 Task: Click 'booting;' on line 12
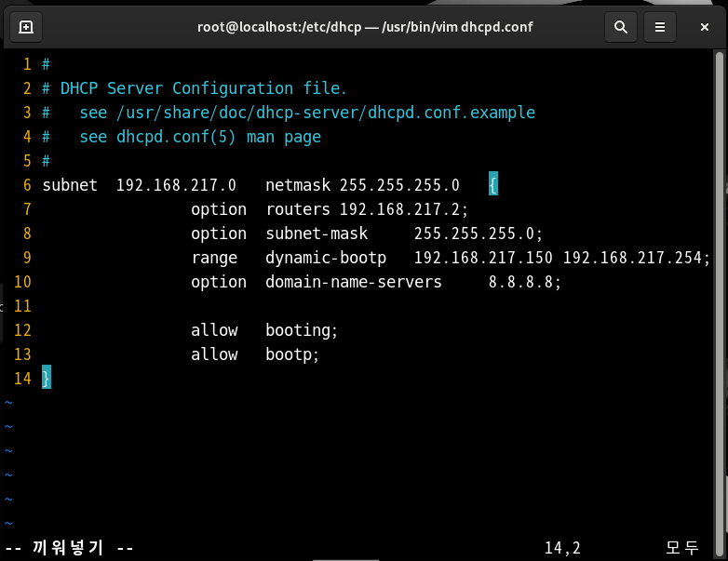pyautogui.click(x=302, y=330)
